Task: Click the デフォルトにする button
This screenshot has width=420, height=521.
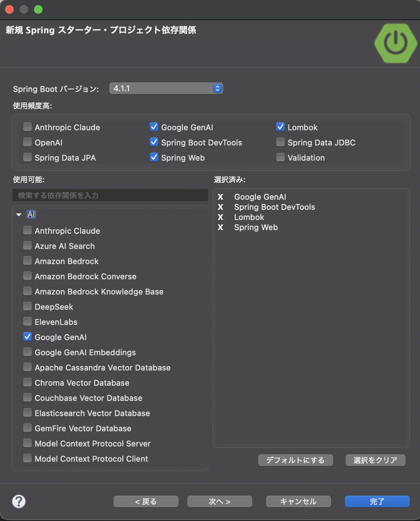Action: pos(295,460)
